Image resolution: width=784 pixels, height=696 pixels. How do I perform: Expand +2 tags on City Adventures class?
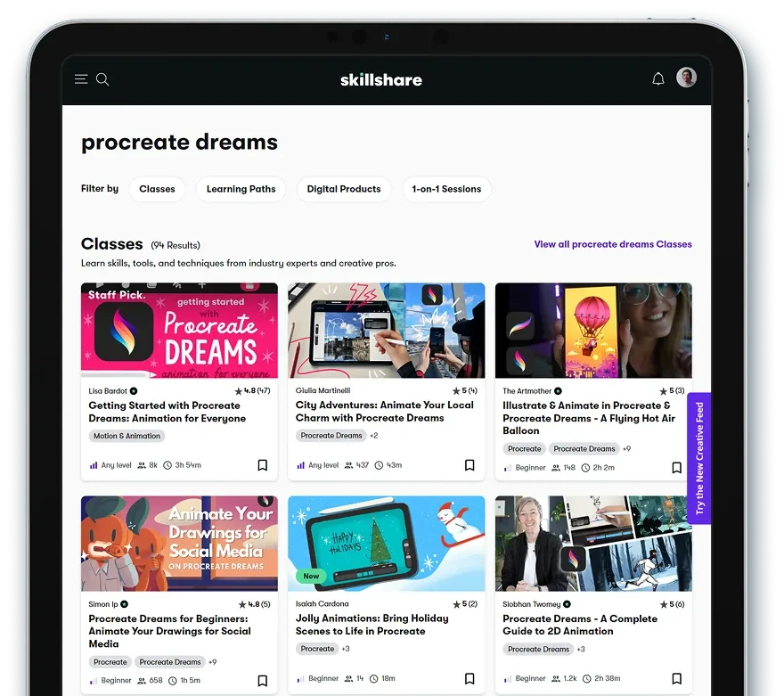click(374, 436)
